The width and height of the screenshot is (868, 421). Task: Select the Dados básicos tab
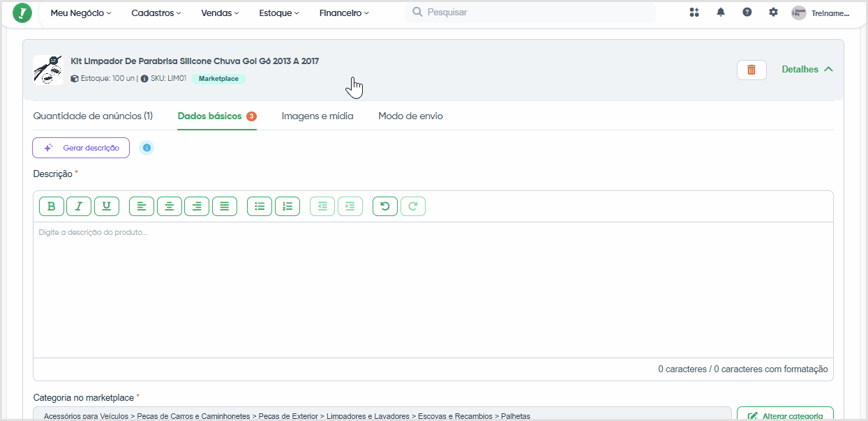217,116
